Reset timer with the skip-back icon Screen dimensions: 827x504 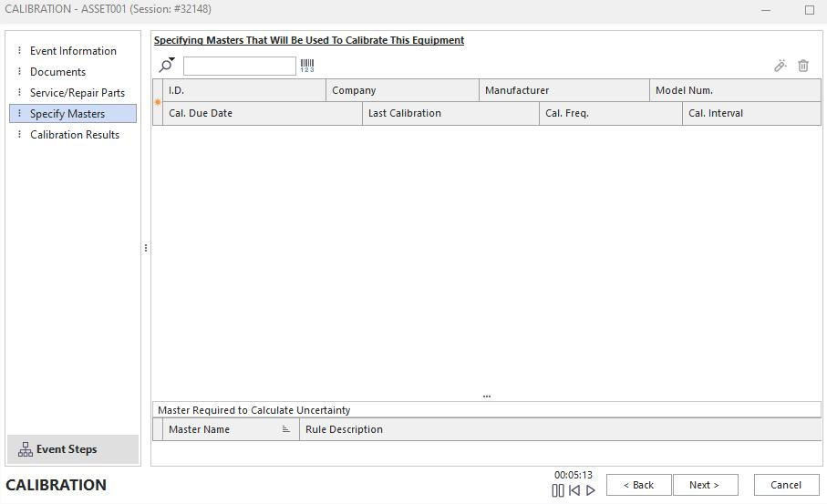pos(574,490)
